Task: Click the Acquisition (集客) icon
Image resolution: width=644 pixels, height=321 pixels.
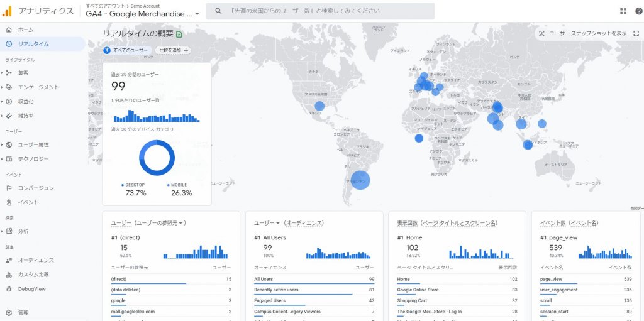Action: tap(9, 73)
